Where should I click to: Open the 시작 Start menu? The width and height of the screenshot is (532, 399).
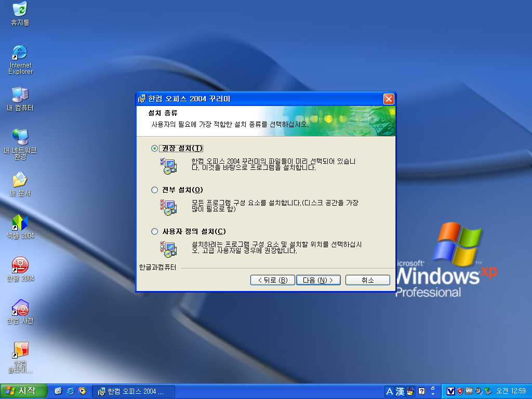[x=23, y=391]
